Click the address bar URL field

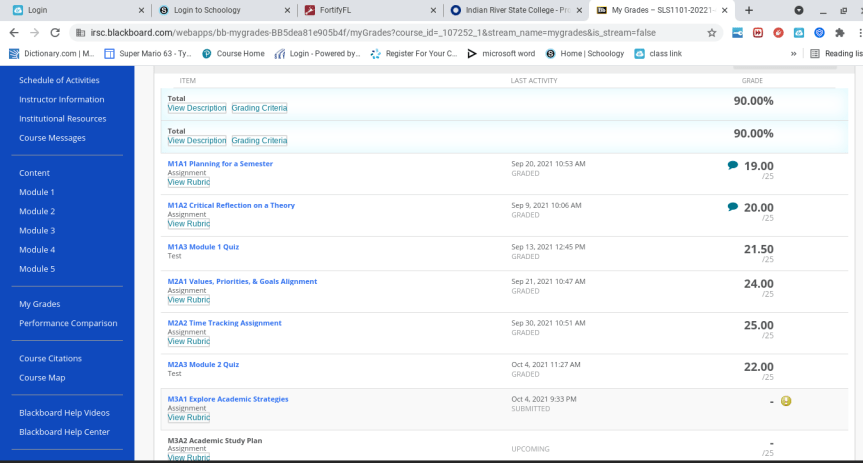tap(380, 32)
